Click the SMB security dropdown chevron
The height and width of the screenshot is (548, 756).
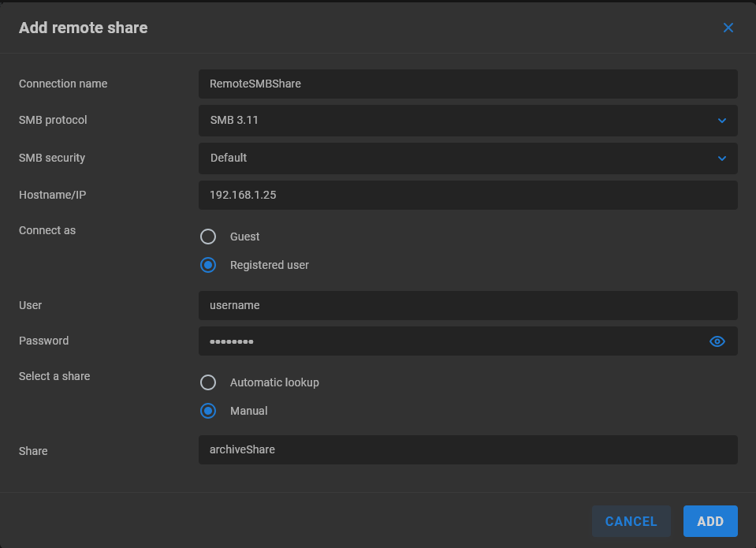721,158
